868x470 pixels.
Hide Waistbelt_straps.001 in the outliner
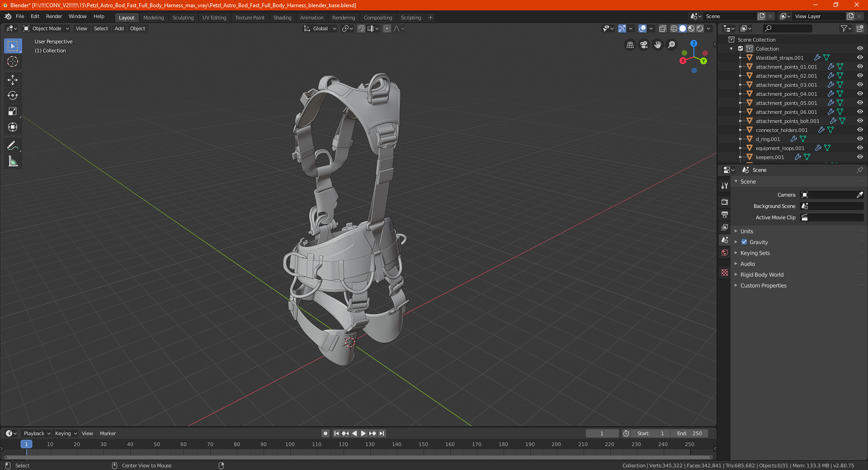(860, 57)
